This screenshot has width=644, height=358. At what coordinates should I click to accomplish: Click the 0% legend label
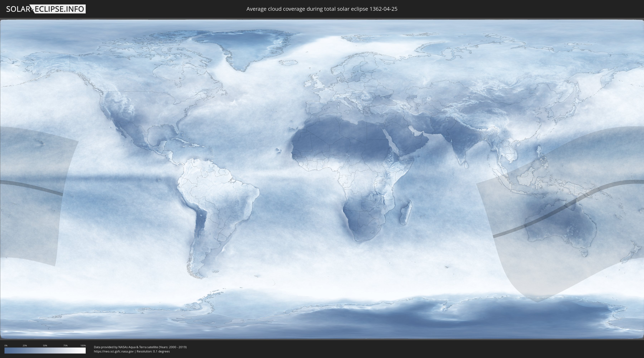coord(6,345)
